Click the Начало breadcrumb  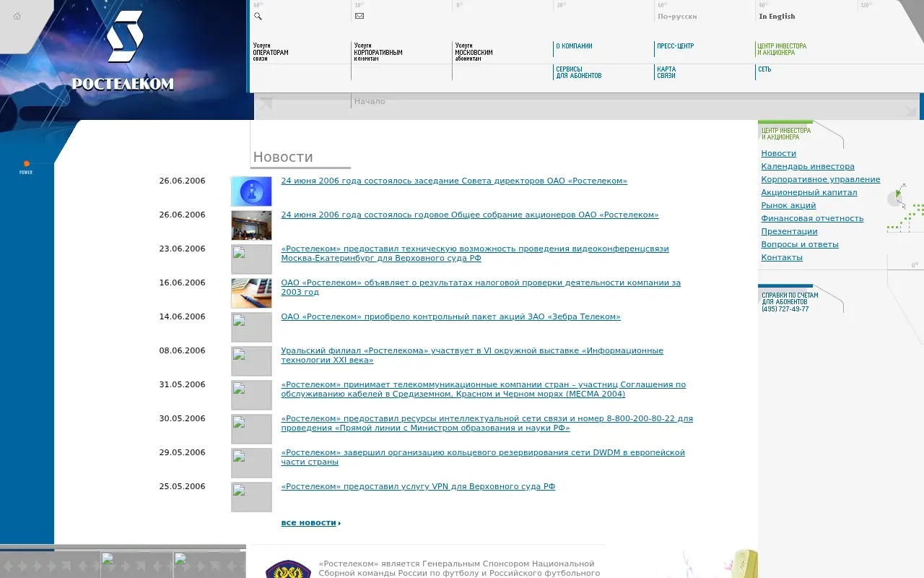370,101
